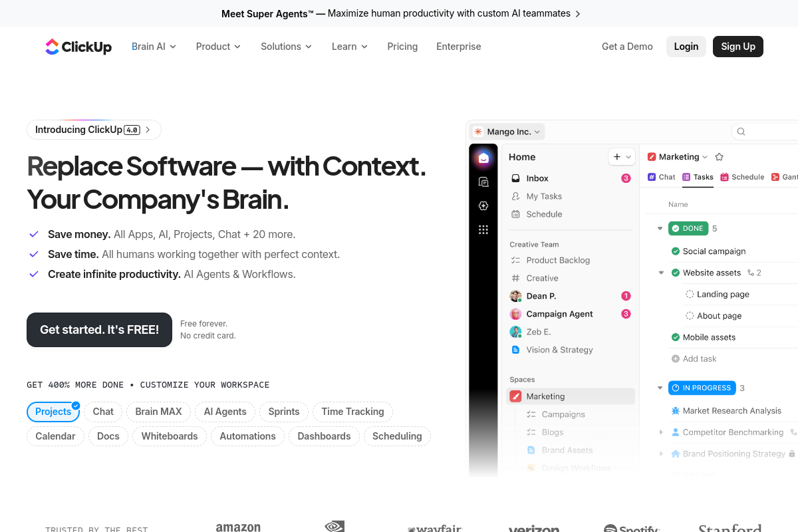Open the Brain AI dropdown menu
Viewport: 798px width, 532px height.
pos(154,47)
